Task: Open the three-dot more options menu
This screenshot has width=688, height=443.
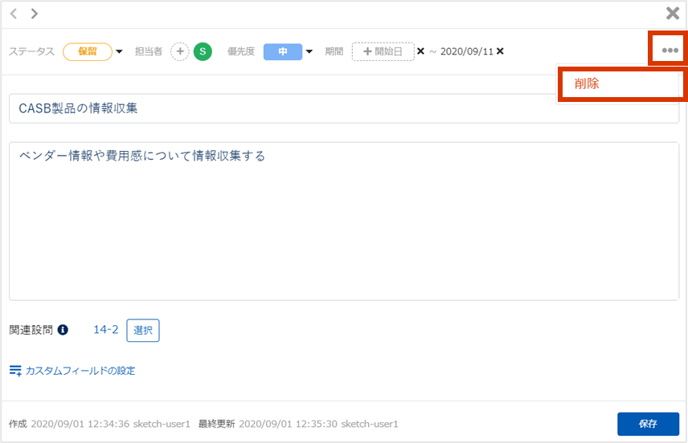Action: [669, 51]
